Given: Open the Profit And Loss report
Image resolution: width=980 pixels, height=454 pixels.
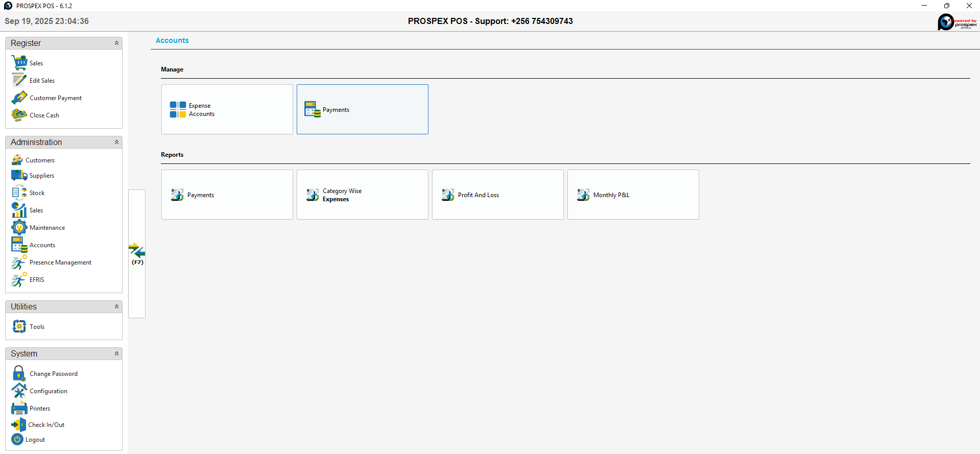Looking at the screenshot, I should pyautogui.click(x=497, y=195).
